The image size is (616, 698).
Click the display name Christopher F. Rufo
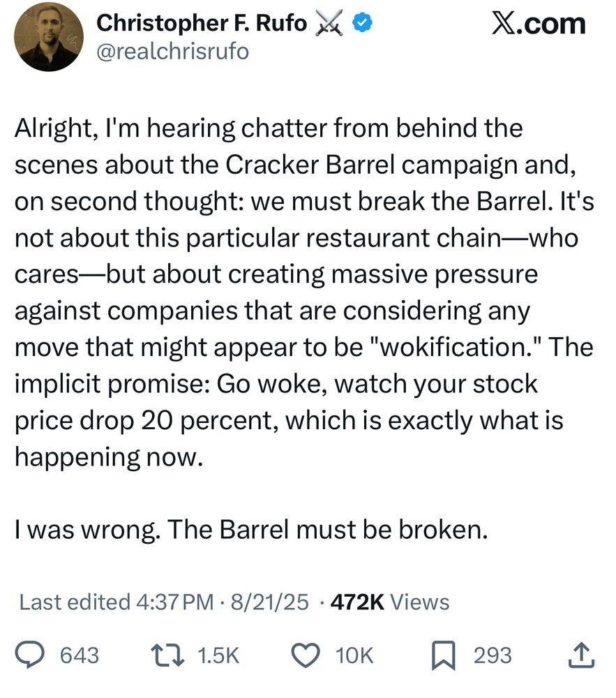click(201, 23)
